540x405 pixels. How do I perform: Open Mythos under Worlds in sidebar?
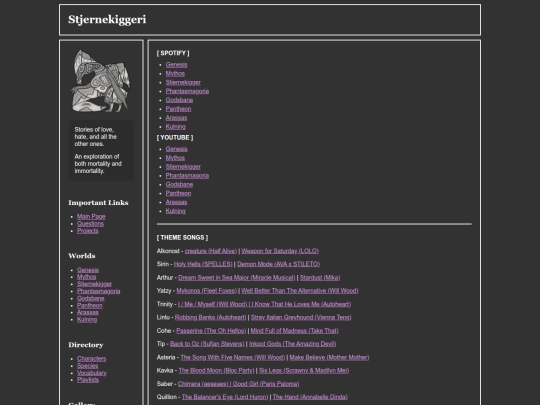coord(86,277)
